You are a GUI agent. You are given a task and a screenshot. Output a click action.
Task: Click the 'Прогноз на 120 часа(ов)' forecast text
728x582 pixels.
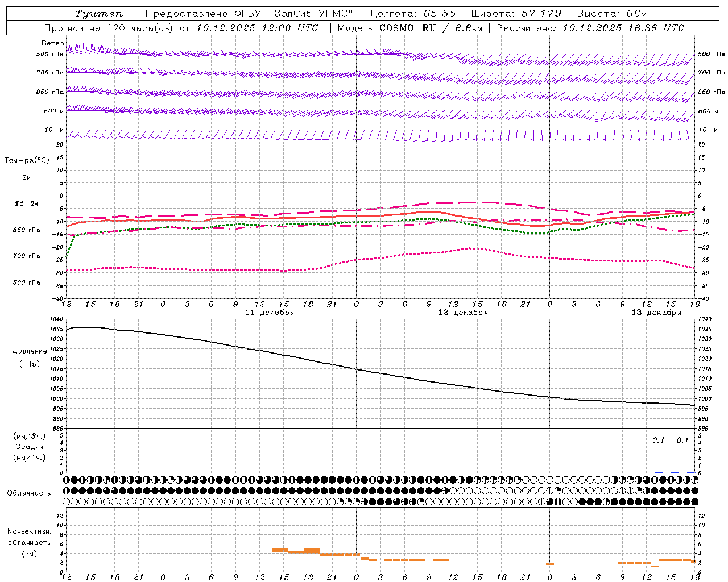[x=109, y=28]
